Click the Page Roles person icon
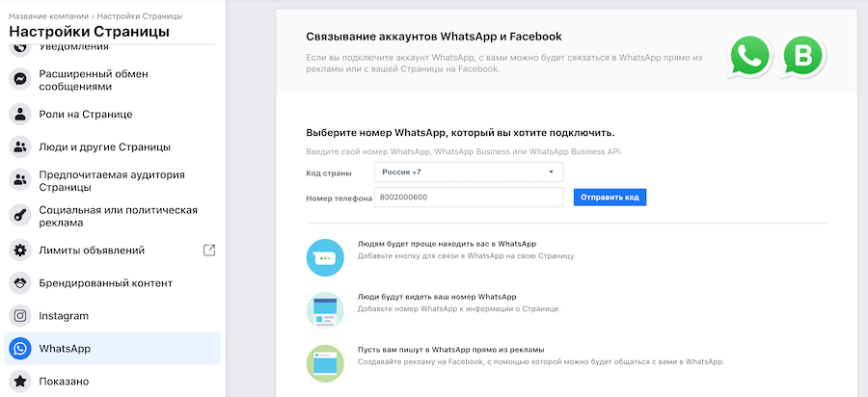Screen dimensions: 868x397 coord(19,114)
